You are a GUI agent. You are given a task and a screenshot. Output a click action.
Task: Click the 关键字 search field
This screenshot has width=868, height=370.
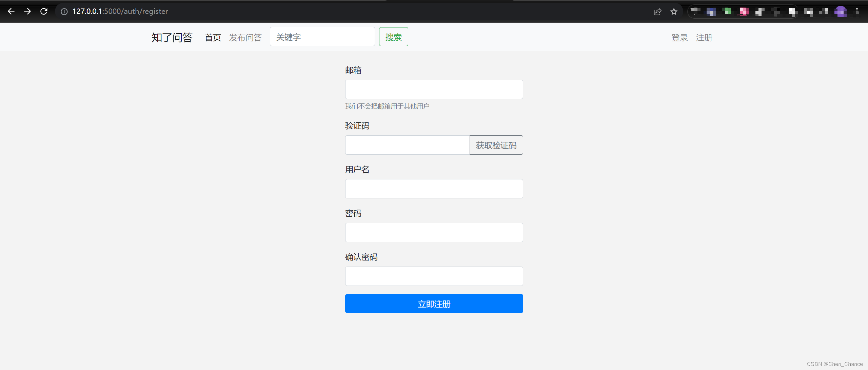tap(322, 37)
